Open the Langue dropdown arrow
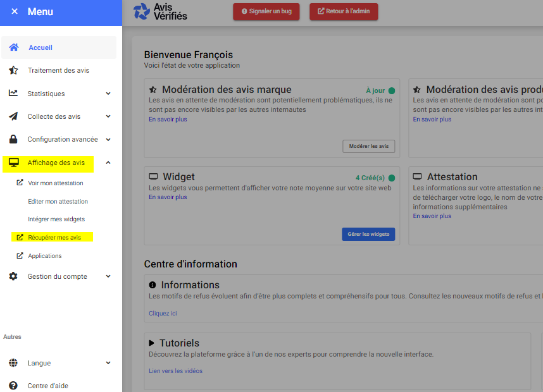Viewport: 543px width, 392px height. pos(108,363)
